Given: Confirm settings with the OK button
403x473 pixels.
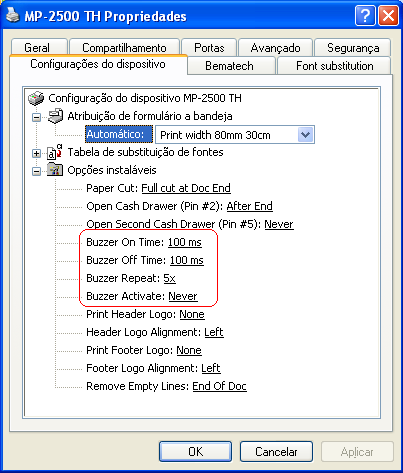Looking at the screenshot, I should click(195, 452).
